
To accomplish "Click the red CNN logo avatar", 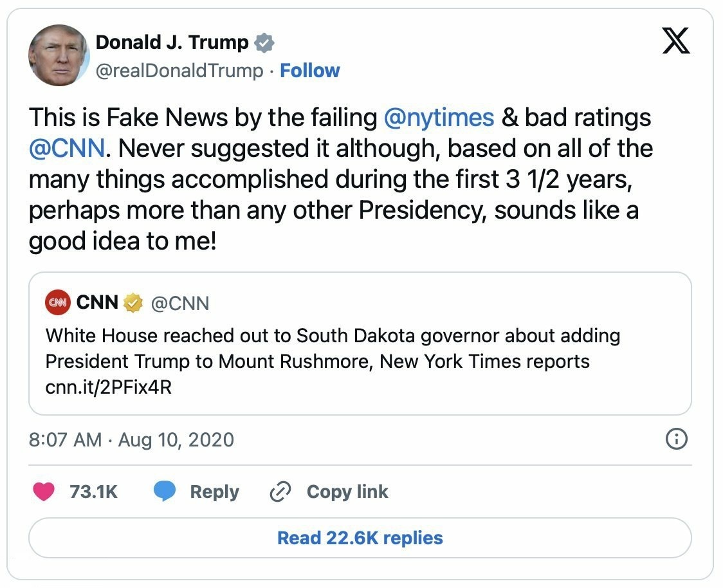I will tap(58, 302).
